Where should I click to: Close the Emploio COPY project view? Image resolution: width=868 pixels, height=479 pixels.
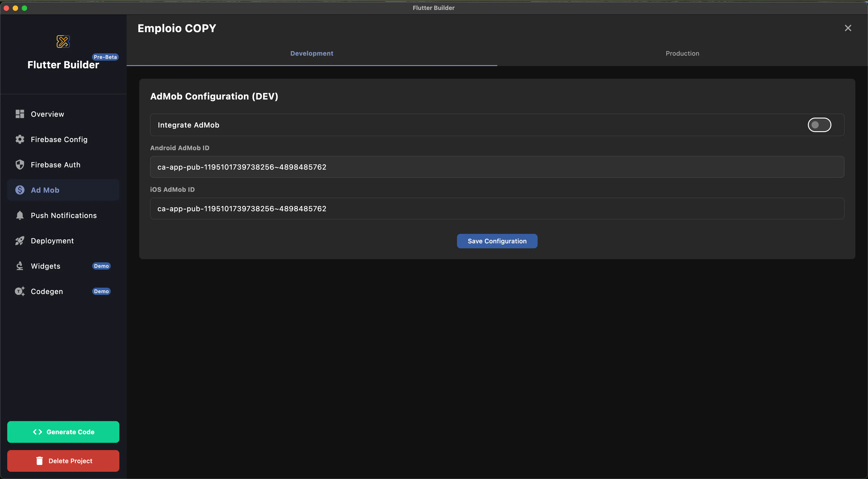pos(848,28)
